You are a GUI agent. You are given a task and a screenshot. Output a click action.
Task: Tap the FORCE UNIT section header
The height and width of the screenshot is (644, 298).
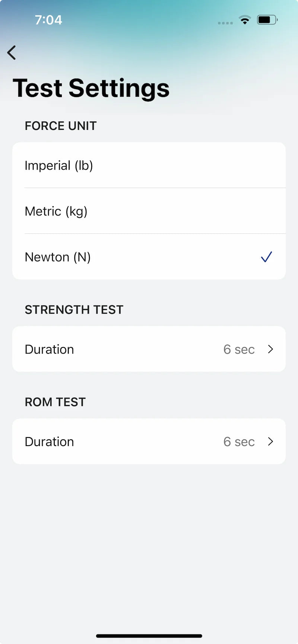pyautogui.click(x=61, y=126)
